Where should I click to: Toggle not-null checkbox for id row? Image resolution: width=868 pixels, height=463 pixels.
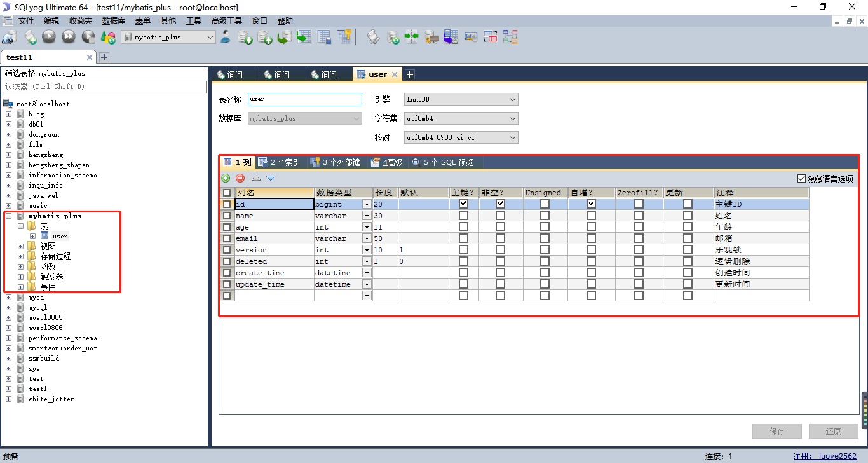click(x=500, y=204)
